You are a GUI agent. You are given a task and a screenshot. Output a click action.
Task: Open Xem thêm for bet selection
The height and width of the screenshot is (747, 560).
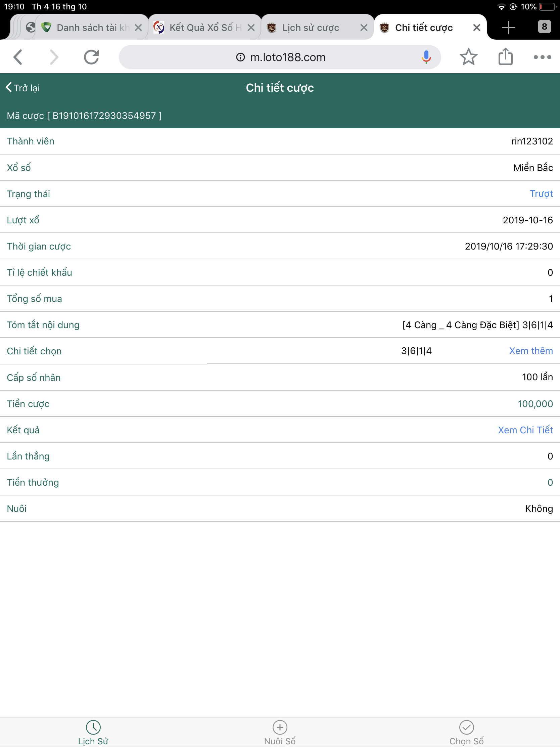point(531,351)
